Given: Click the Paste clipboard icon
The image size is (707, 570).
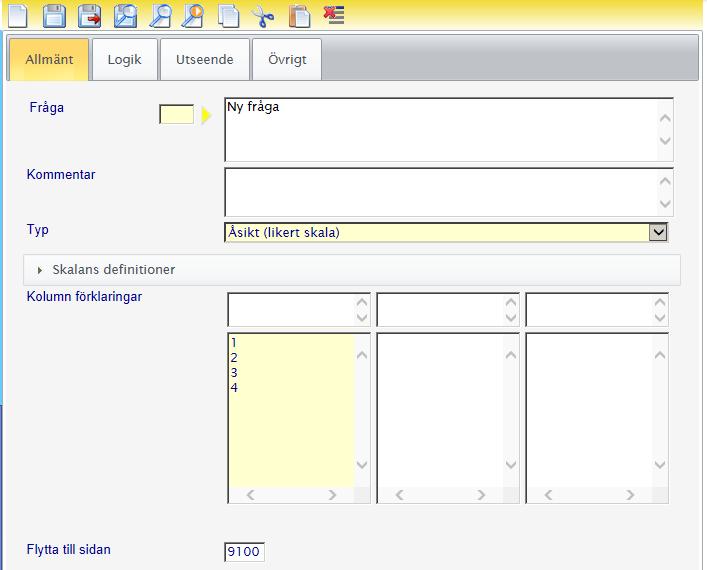Looking at the screenshot, I should 299,16.
